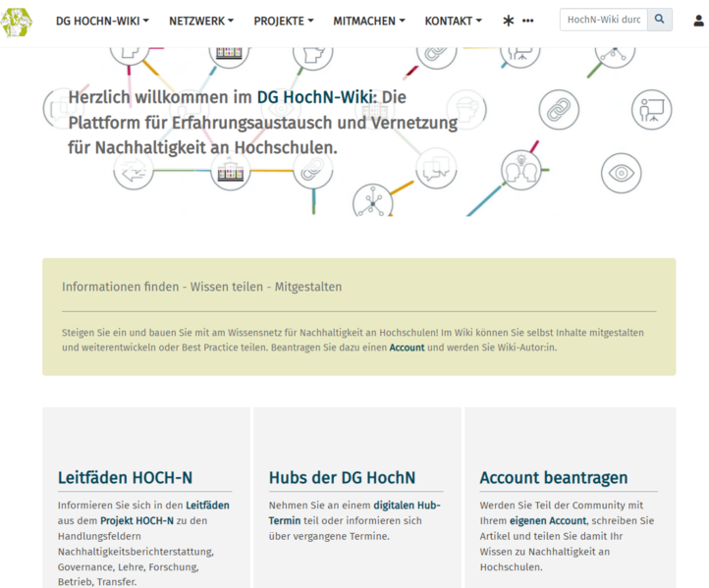
Task: Click the asterisk icon in navbar
Action: pos(509,21)
